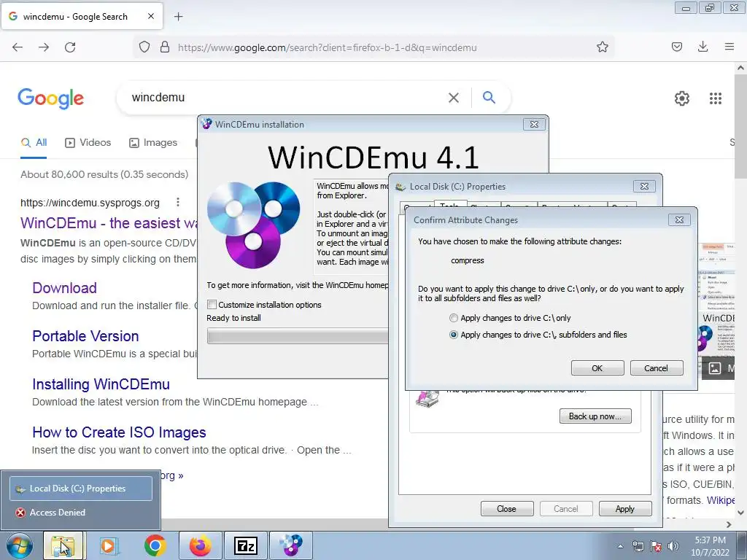This screenshot has height=560, width=747.
Task: Go forward using the Firefox forward arrow
Action: (44, 47)
